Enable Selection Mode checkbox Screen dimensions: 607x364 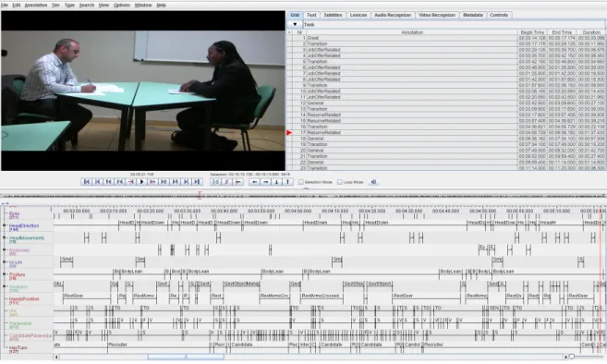click(301, 182)
